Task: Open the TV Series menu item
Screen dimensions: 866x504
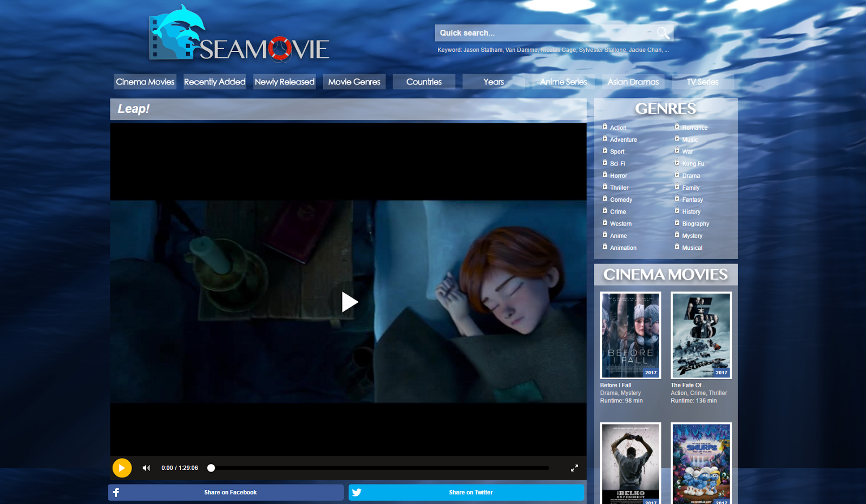Action: 703,82
